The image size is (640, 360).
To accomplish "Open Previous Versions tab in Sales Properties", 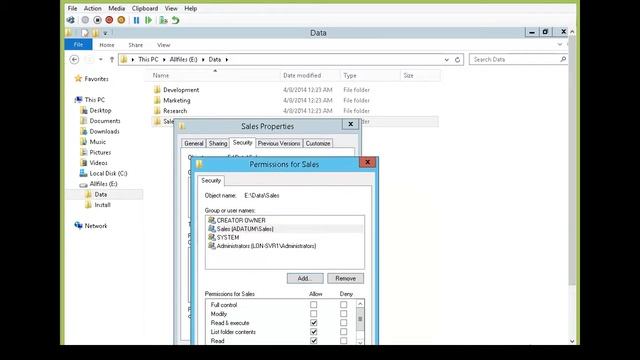I will coord(279,143).
